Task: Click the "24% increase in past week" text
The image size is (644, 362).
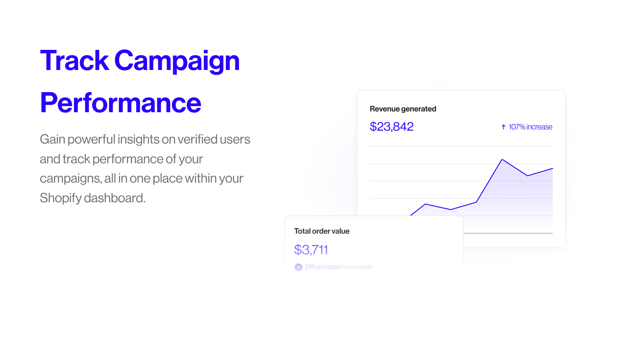Action: tap(338, 267)
